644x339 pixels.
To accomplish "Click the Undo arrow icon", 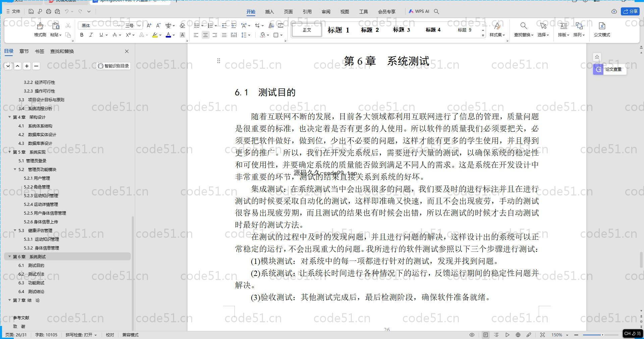I will tap(67, 11).
